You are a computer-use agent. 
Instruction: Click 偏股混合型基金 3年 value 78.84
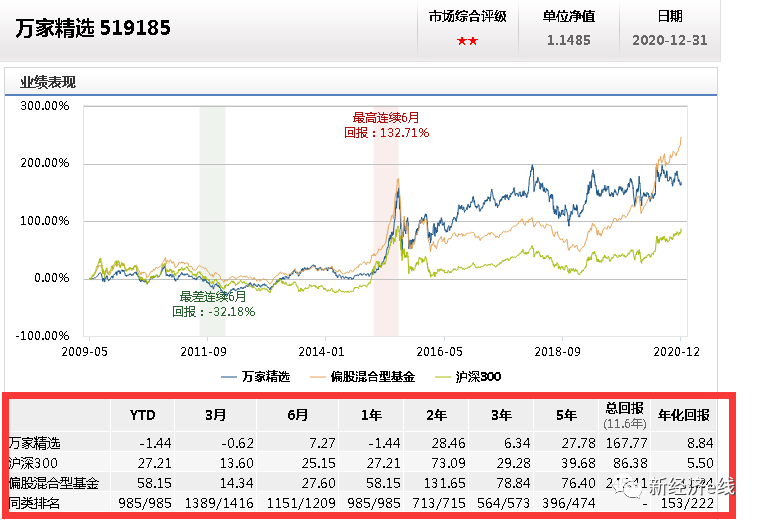click(514, 483)
